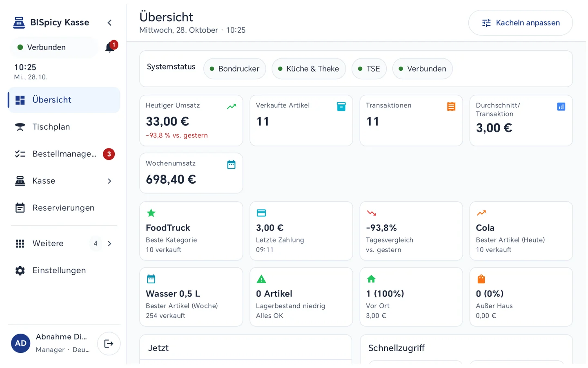Image resolution: width=588 pixels, height=368 pixels.
Task: Click the 'Jetzt' section heading
Action: coord(158,348)
